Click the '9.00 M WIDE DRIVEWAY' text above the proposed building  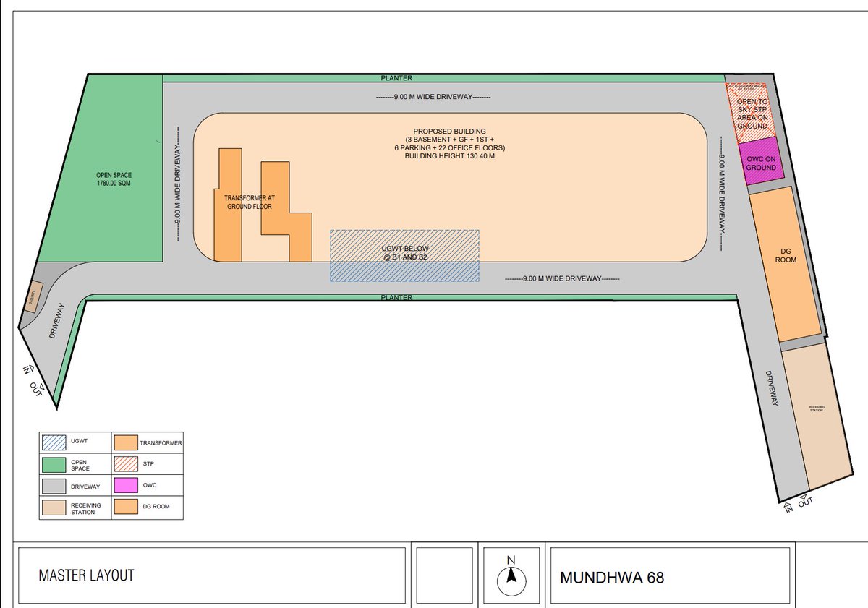pos(433,97)
